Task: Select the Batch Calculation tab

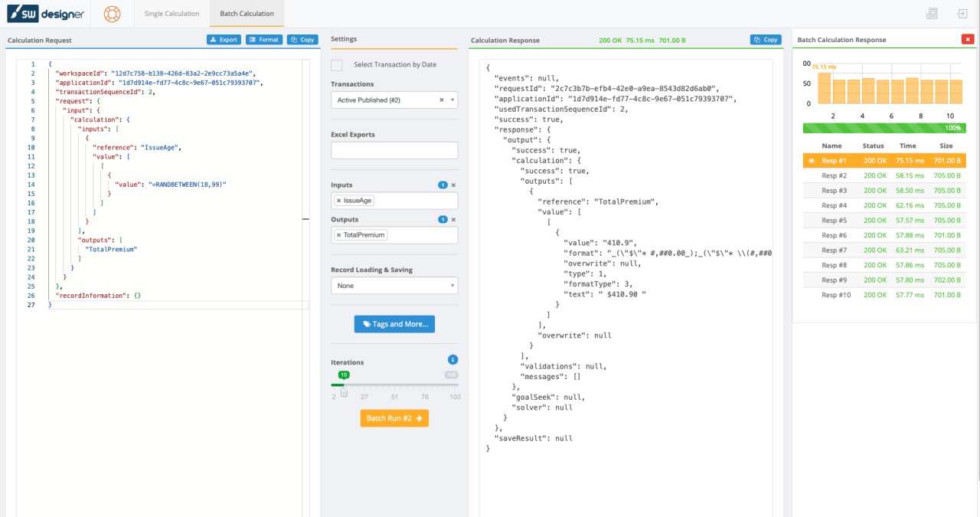Action: tap(247, 13)
